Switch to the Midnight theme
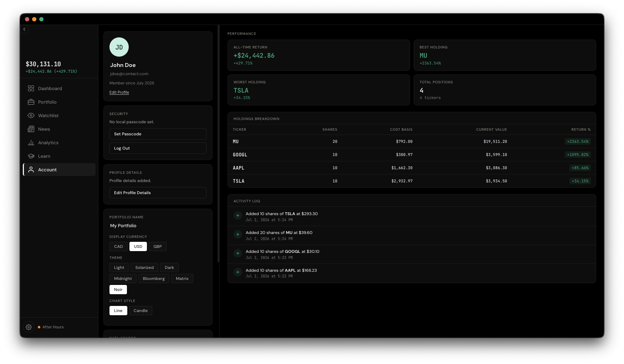624x364 pixels. (123, 279)
